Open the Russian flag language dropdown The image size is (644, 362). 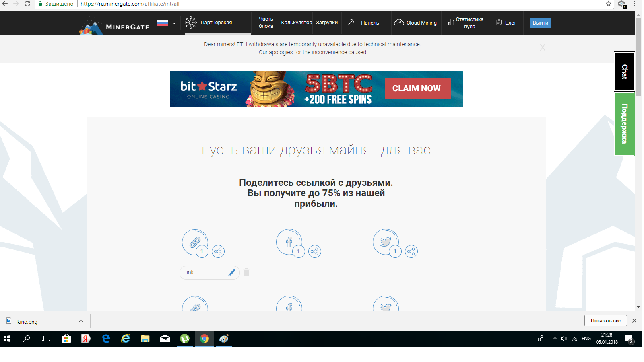tap(166, 23)
